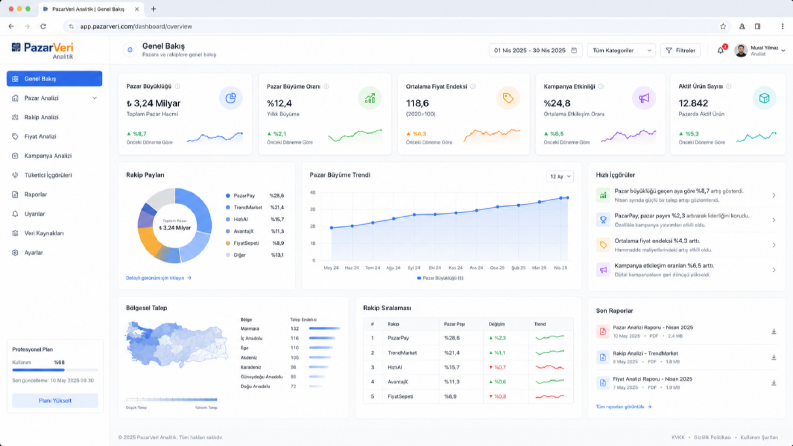Download Pazar Analizi Raporu - Nisan 2025
The height and width of the screenshot is (446, 793).
(773, 332)
